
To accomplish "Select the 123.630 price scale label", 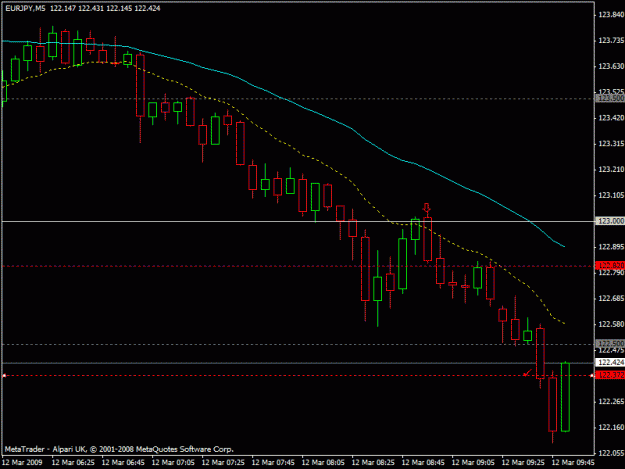I will 611,66.
